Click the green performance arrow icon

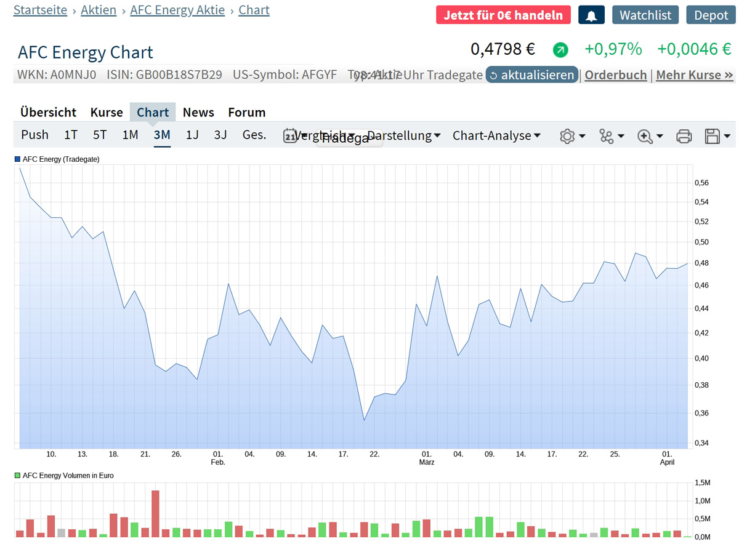click(560, 49)
